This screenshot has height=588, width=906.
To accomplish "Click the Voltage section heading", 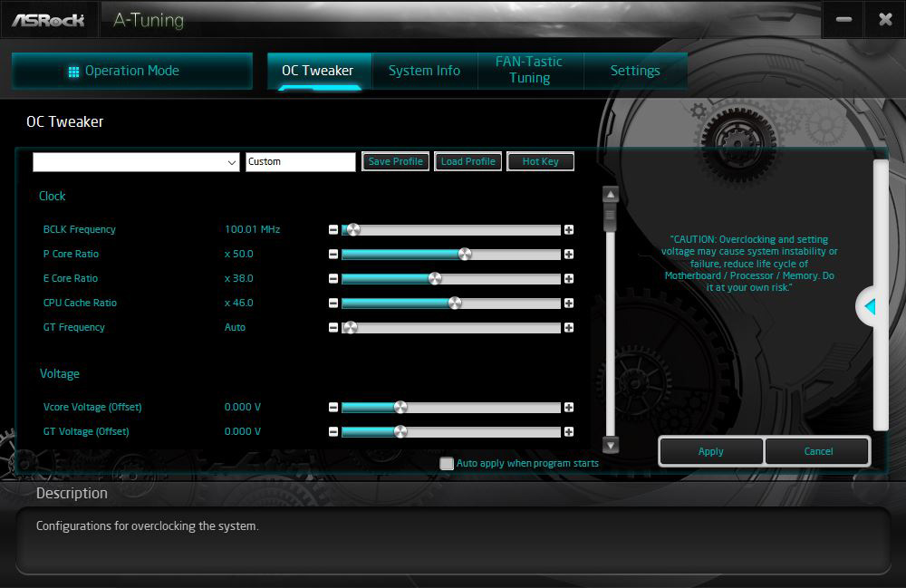I will click(60, 373).
